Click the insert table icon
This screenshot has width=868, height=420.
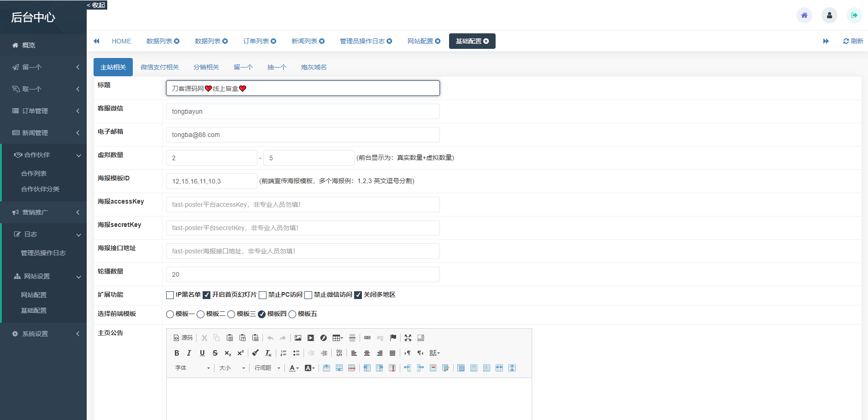(336, 338)
